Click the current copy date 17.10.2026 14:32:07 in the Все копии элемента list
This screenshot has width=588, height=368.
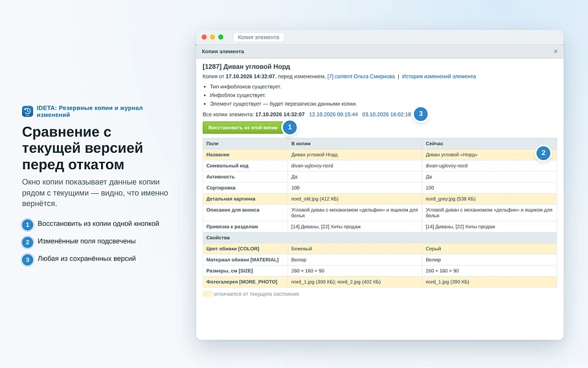[x=280, y=114]
